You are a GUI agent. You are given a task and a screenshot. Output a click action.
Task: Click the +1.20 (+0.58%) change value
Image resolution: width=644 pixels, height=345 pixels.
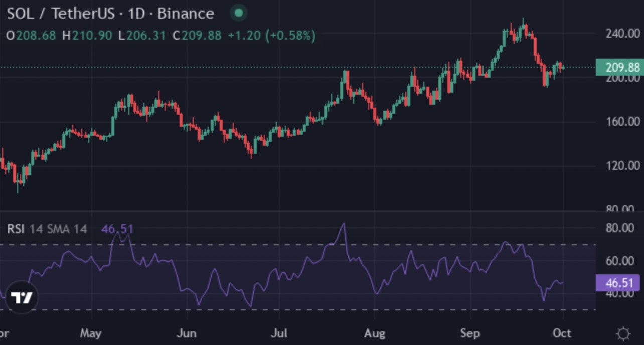pos(271,36)
